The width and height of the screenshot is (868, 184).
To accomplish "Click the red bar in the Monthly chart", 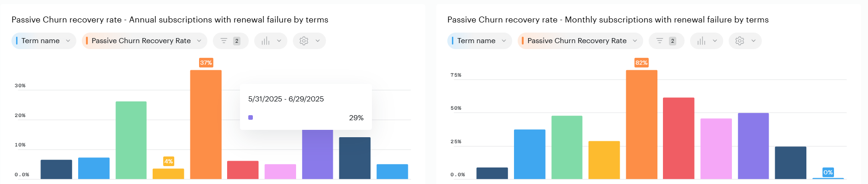I will (679, 138).
